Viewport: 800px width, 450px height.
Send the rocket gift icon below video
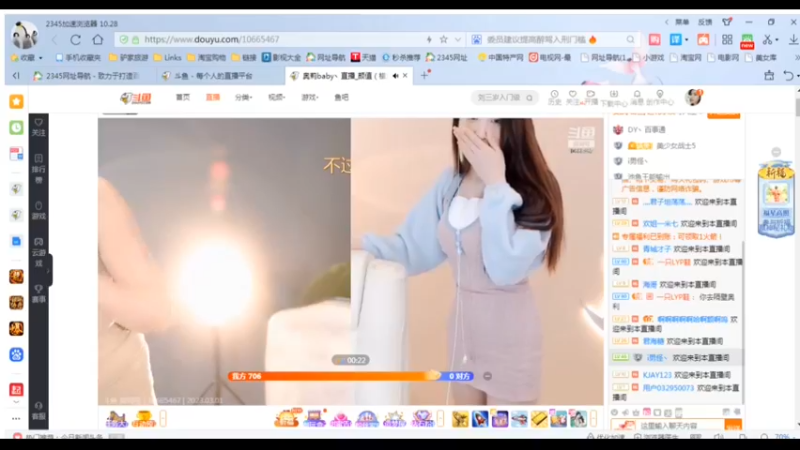pos(480,418)
